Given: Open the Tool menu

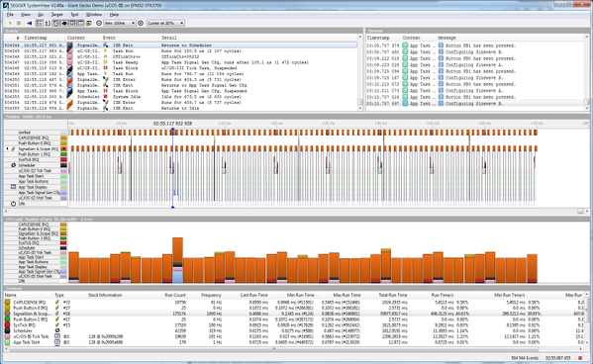Looking at the screenshot, I should 74,15.
